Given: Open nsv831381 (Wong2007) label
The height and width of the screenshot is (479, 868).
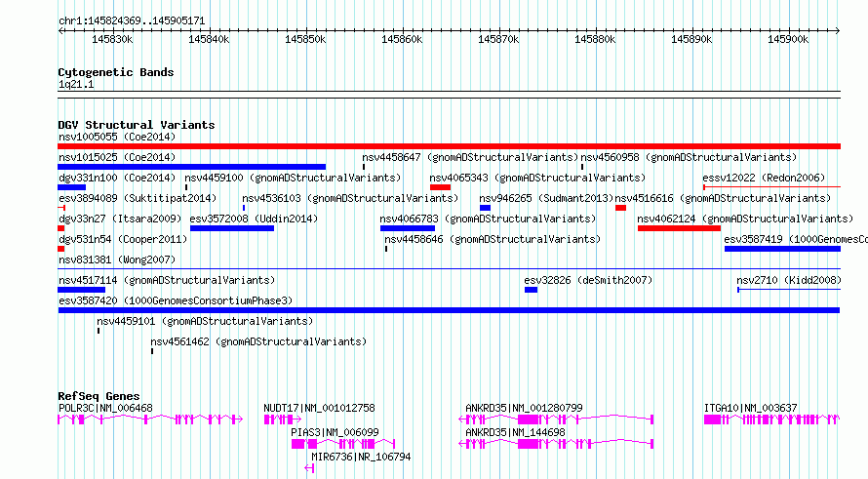Looking at the screenshot, I should (117, 259).
